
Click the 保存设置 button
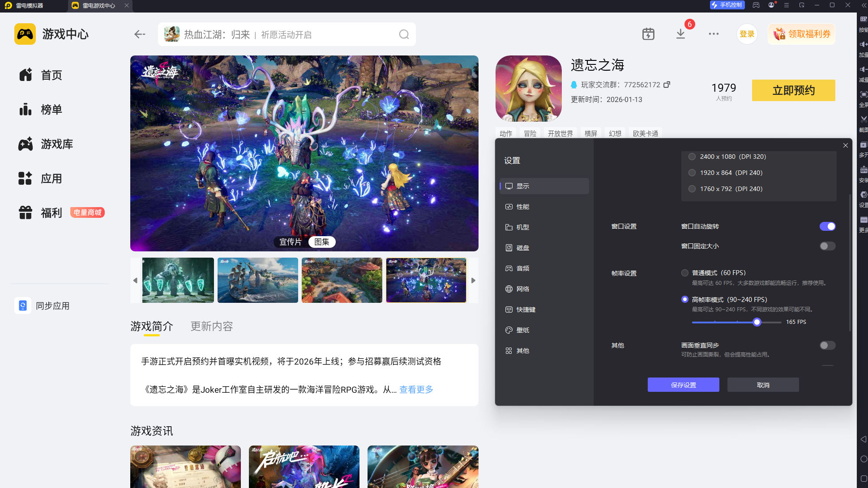tap(683, 385)
